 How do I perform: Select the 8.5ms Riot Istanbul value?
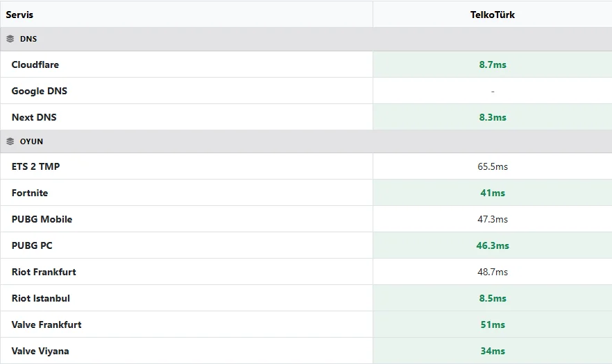[x=493, y=298]
